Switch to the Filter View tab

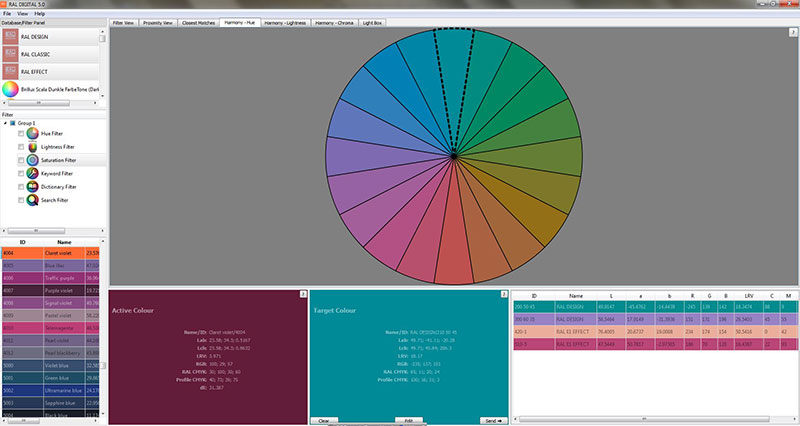click(123, 23)
